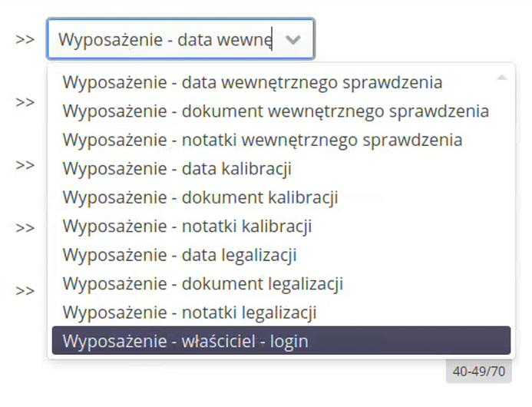Select 'Wyposażenie - data kalibracji' from list
Screen dimensions: 532x407
click(177, 168)
